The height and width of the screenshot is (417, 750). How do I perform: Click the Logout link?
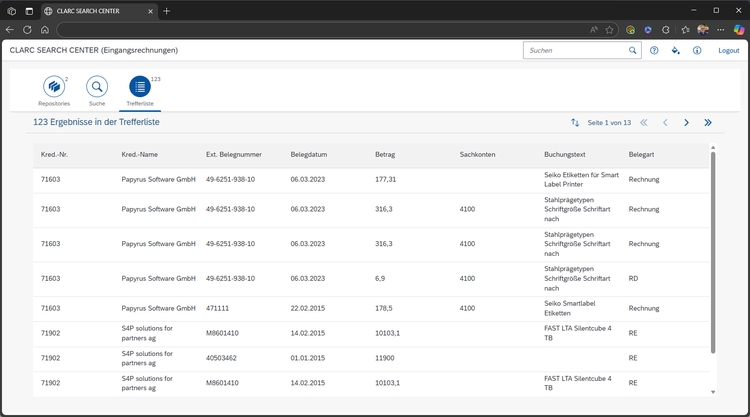728,50
